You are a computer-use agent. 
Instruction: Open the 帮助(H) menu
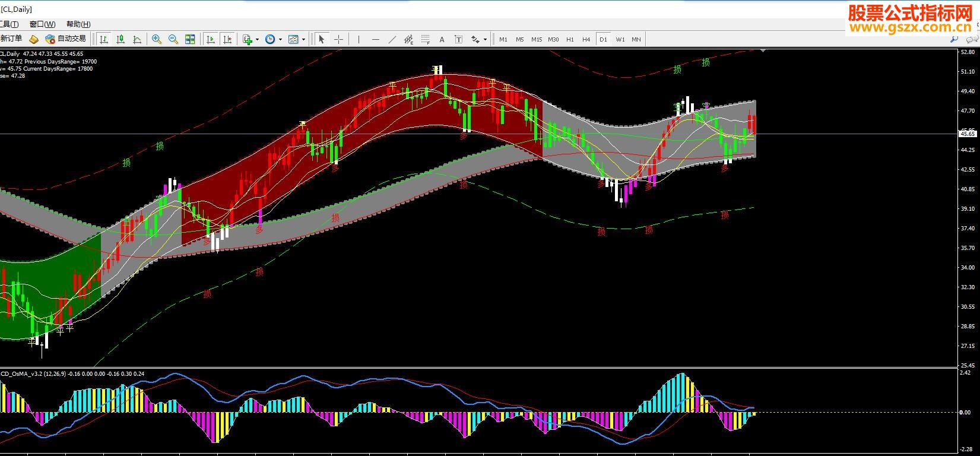tap(78, 24)
